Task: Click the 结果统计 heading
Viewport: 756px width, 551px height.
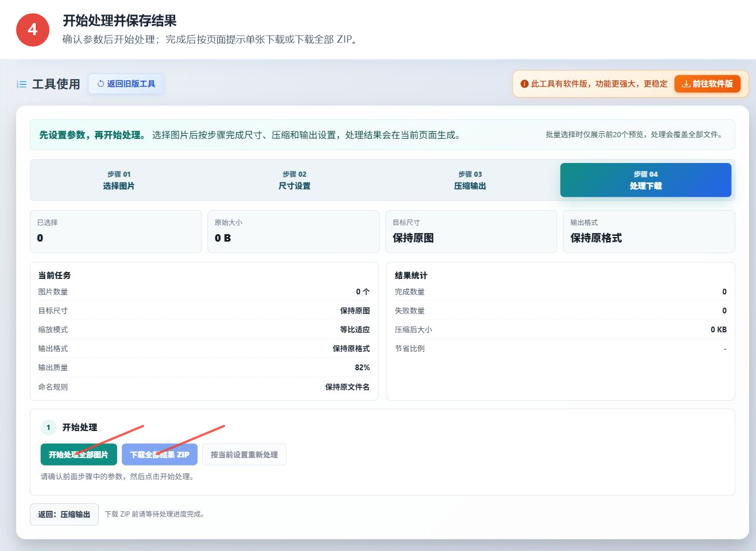Action: 411,275
